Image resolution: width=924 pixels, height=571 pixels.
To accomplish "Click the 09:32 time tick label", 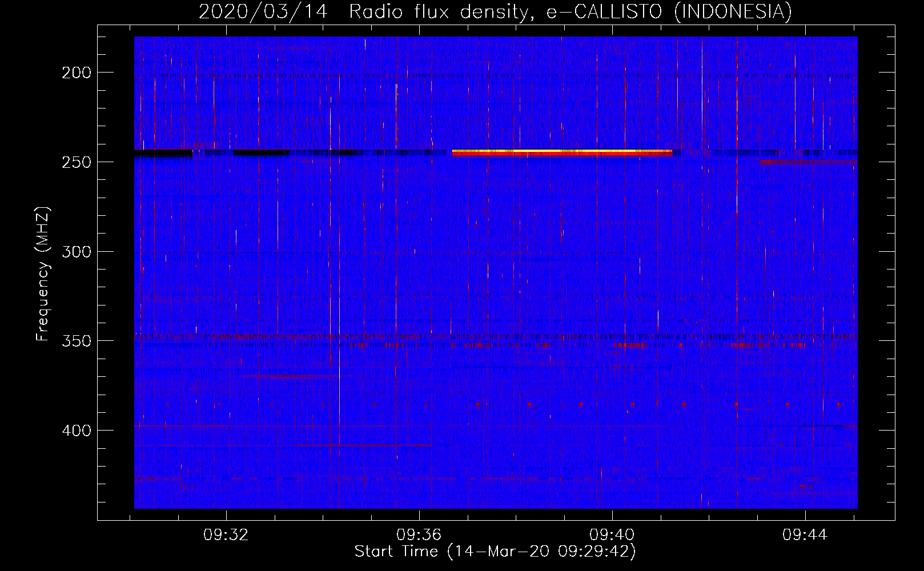I will pos(226,535).
